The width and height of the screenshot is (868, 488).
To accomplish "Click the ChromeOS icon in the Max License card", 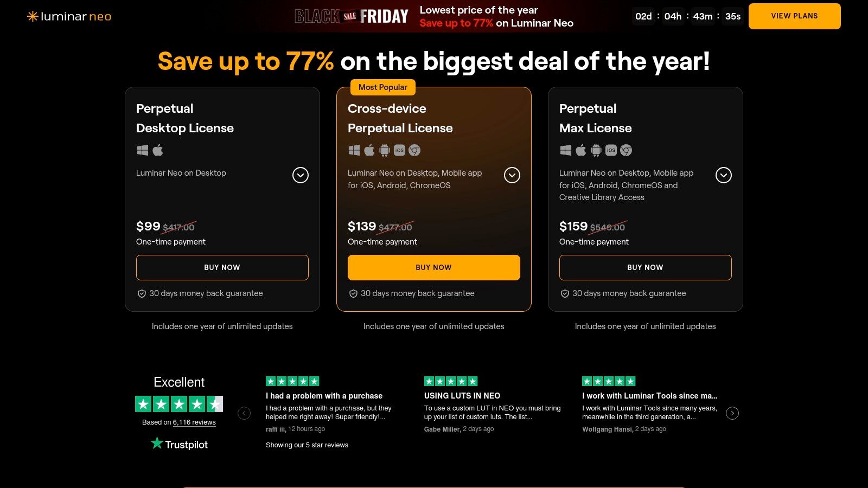I will pyautogui.click(x=626, y=150).
